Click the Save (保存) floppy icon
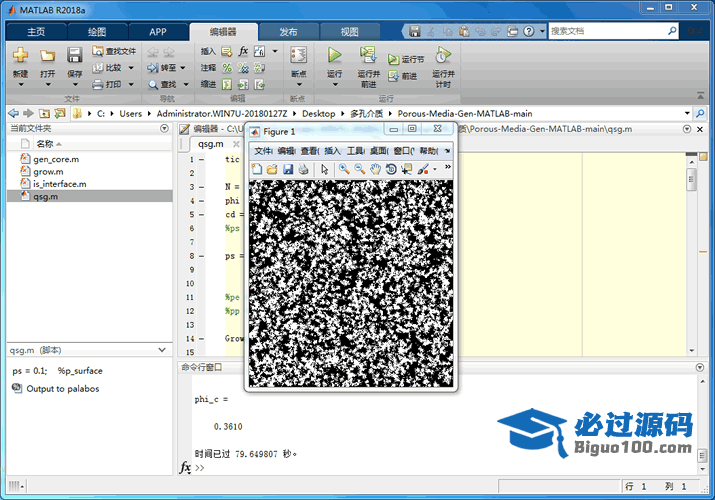 coord(74,55)
